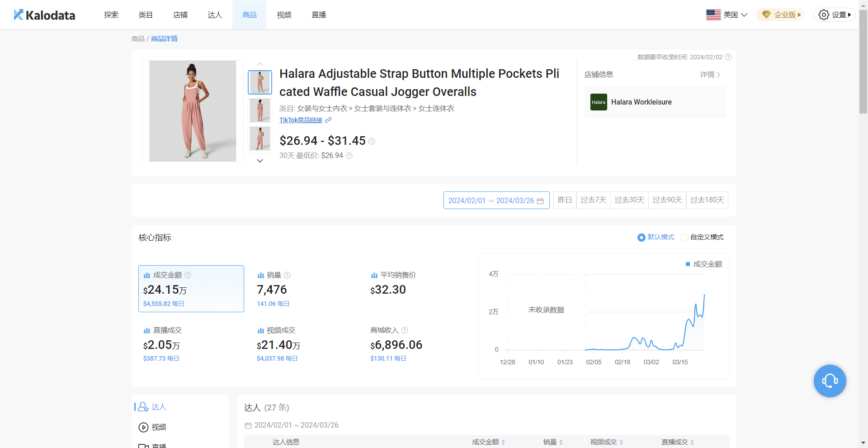Click the Halara store logo
This screenshot has width=868, height=448.
(599, 102)
